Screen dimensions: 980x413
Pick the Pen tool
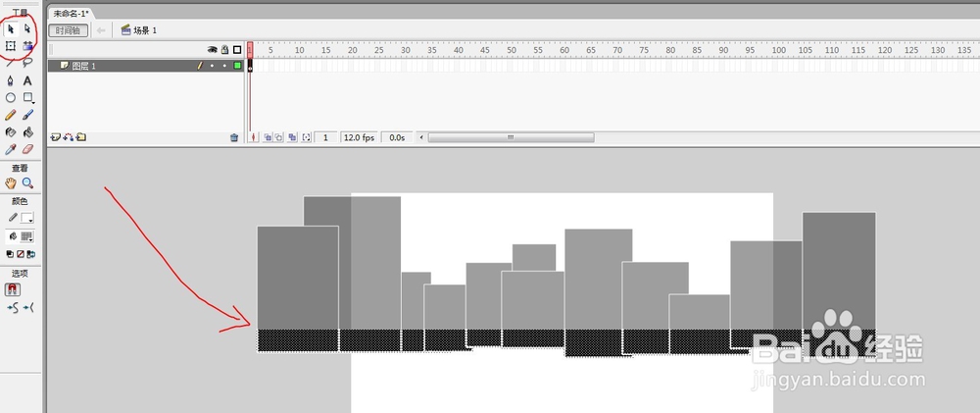click(11, 80)
